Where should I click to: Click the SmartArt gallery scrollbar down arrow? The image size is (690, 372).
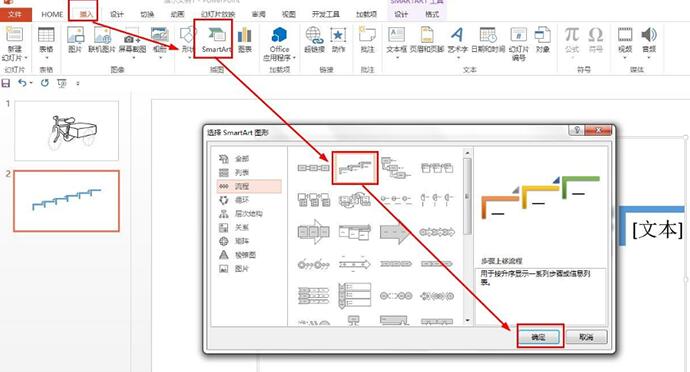click(467, 320)
